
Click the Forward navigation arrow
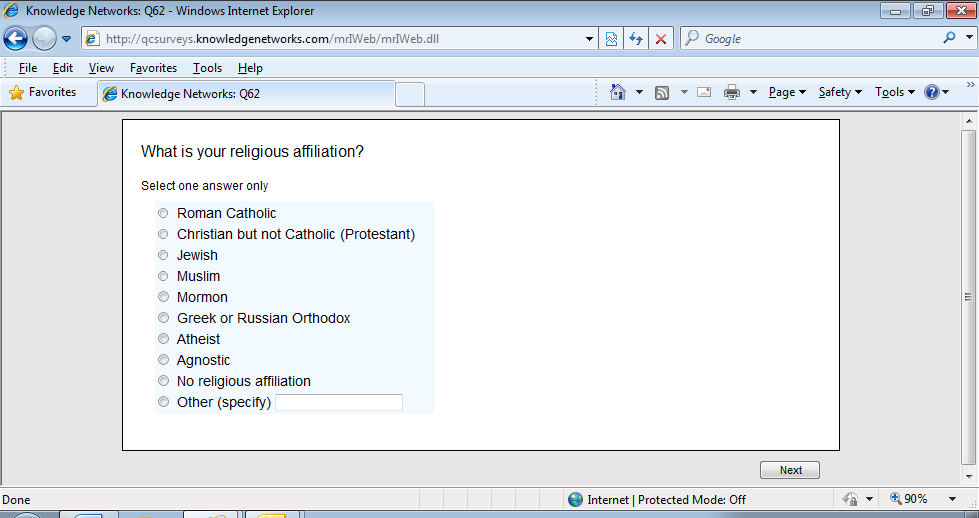[44, 39]
